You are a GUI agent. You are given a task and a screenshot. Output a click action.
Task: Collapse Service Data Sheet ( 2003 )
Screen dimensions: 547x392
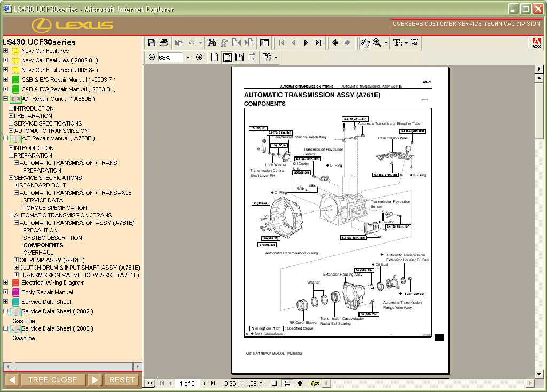(5, 328)
